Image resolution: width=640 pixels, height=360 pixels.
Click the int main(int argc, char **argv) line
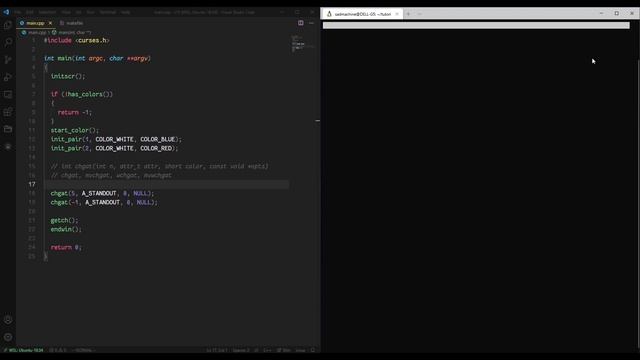[x=98, y=58]
